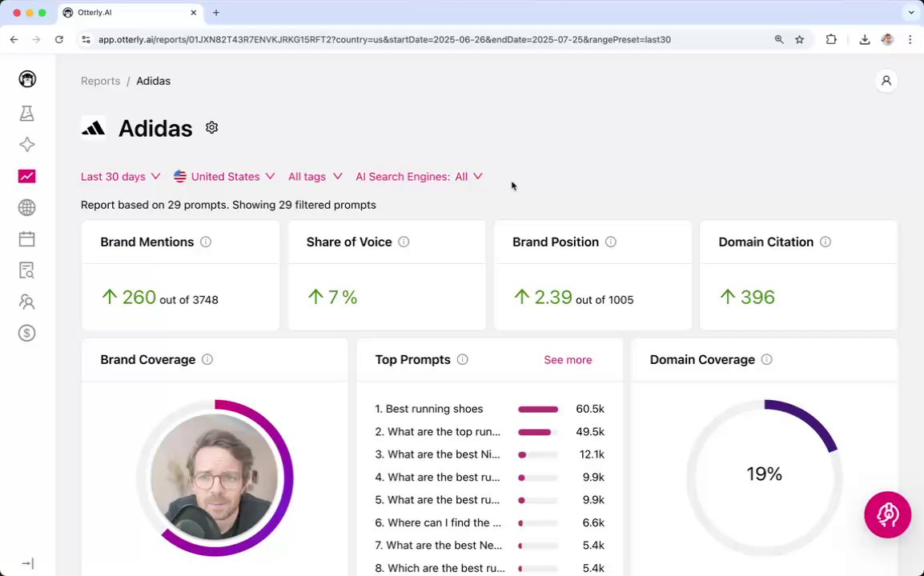Image resolution: width=924 pixels, height=576 pixels.
Task: Select prompt '1. Best running shoes'
Action: click(x=429, y=409)
